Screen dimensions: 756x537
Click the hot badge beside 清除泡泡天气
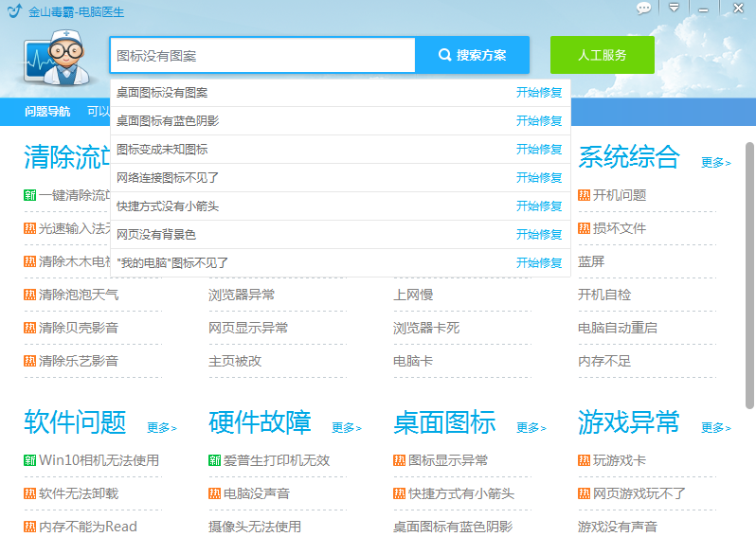coord(30,295)
